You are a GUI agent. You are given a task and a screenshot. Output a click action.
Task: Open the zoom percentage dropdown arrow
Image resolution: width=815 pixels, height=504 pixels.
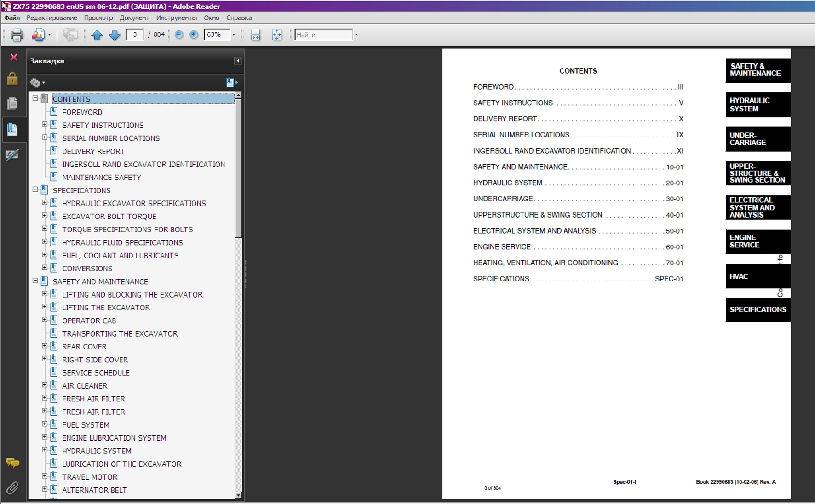coord(234,35)
